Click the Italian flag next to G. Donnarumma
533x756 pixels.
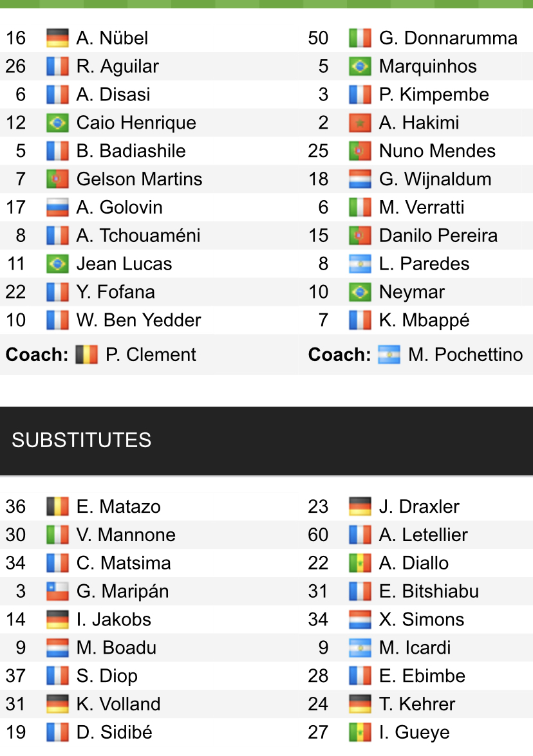coord(360,38)
